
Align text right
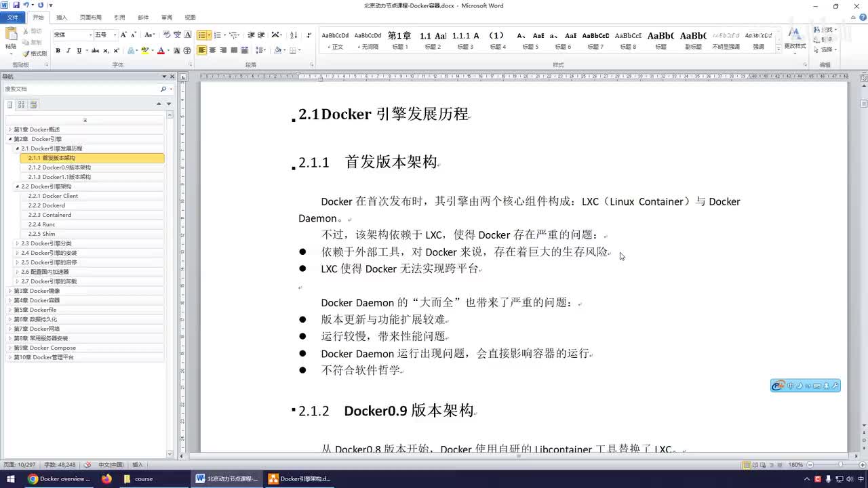(x=223, y=50)
